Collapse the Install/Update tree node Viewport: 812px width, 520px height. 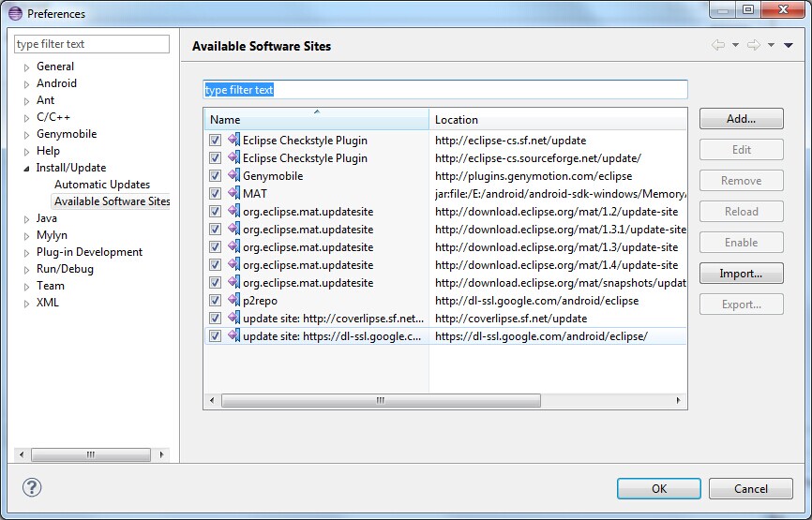26,169
